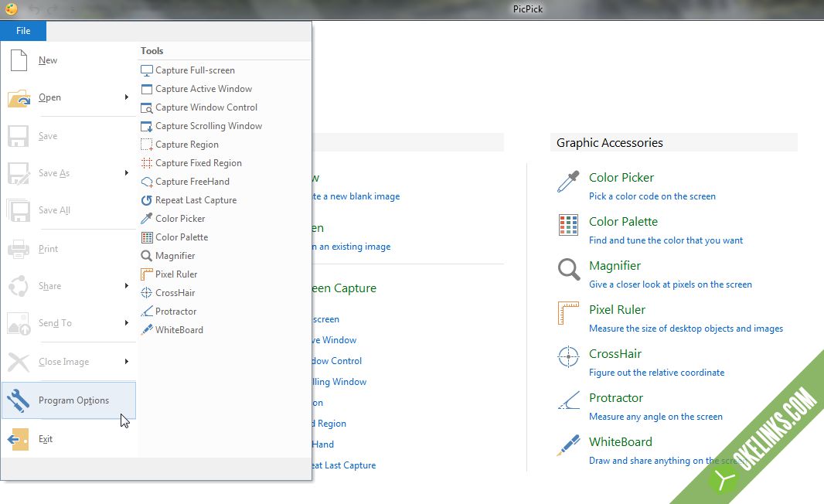Click the Color Picker eyedropper in Tools menu
This screenshot has height=504, width=824.
click(147, 219)
